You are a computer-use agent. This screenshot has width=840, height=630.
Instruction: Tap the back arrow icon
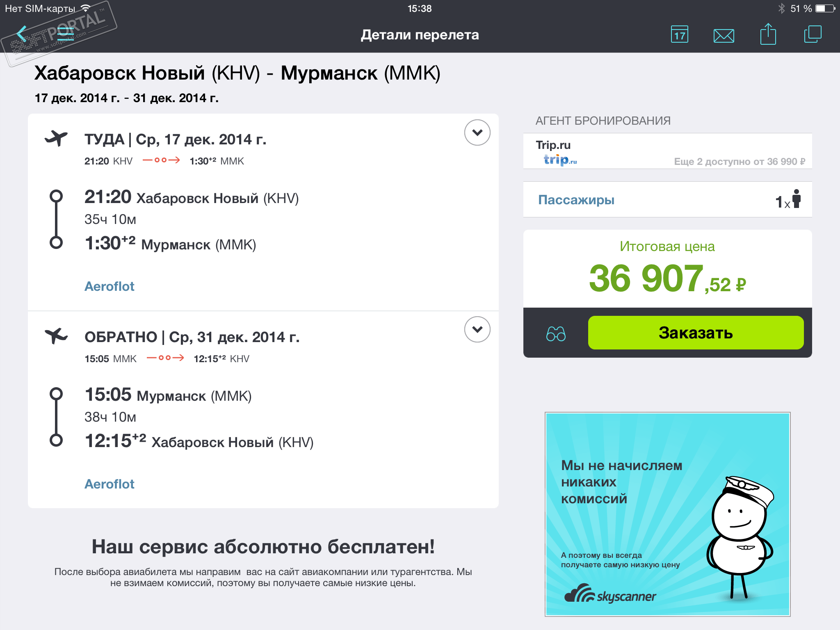pyautogui.click(x=21, y=34)
